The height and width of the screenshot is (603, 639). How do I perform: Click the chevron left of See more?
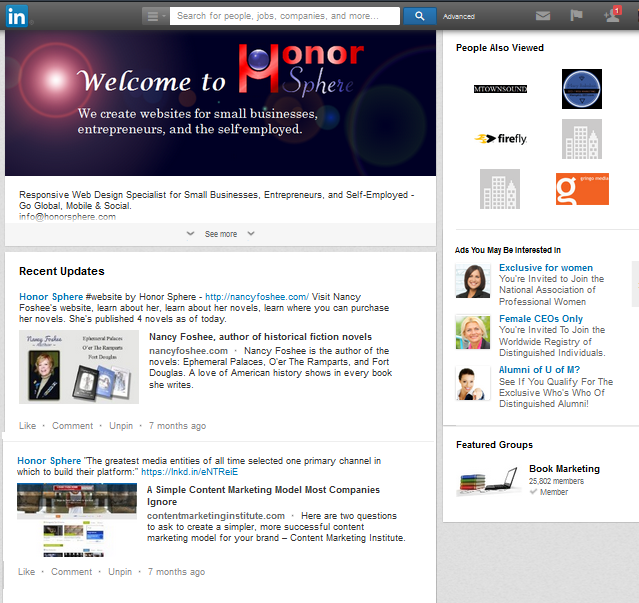[x=190, y=234]
